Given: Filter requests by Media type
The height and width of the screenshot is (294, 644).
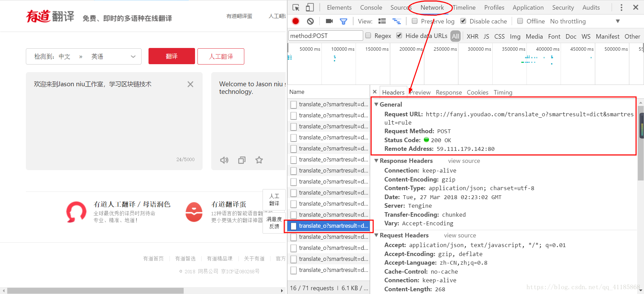Looking at the screenshot, I should (534, 36).
